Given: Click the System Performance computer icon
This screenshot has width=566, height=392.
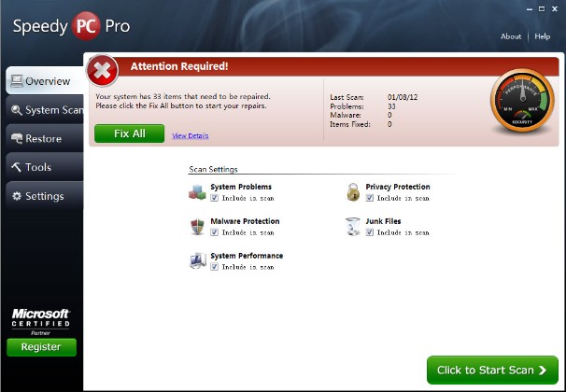Looking at the screenshot, I should pos(197,260).
